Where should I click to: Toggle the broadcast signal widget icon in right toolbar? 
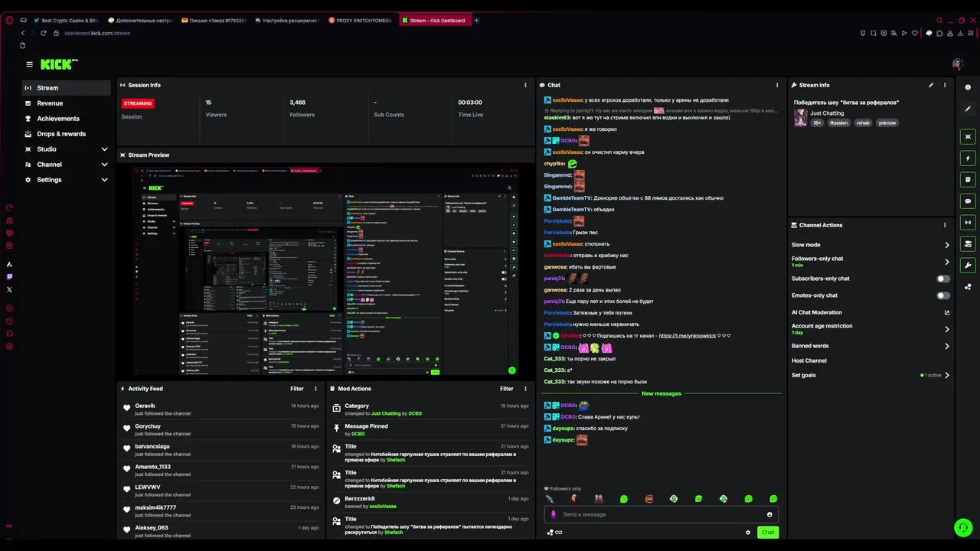click(968, 223)
